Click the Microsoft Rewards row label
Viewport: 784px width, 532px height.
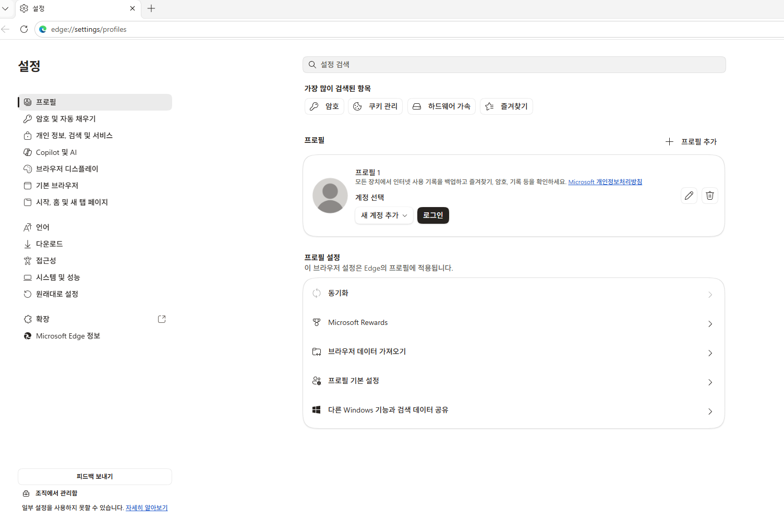[358, 322]
